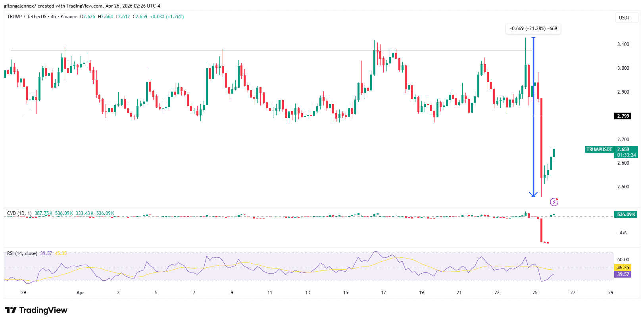Screen dimensions: 644x322
Task: Click the purple lightning event icon
Action: [554, 202]
